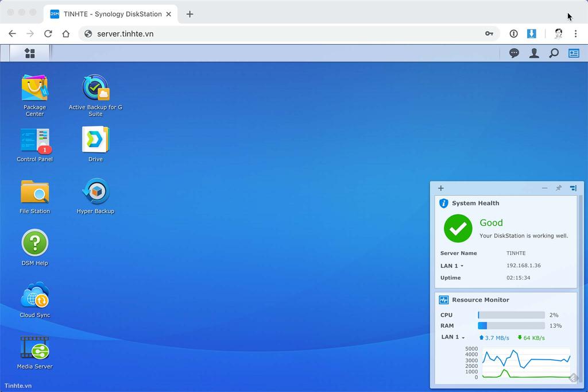This screenshot has width=588, height=392.
Task: Click Resource Monitor widget title
Action: coord(481,299)
